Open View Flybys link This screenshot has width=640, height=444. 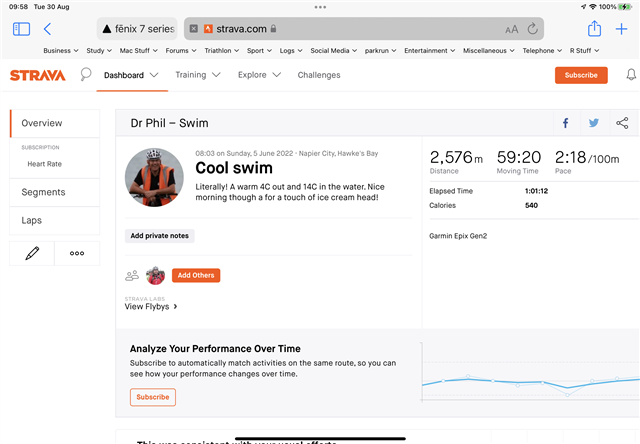coord(151,306)
